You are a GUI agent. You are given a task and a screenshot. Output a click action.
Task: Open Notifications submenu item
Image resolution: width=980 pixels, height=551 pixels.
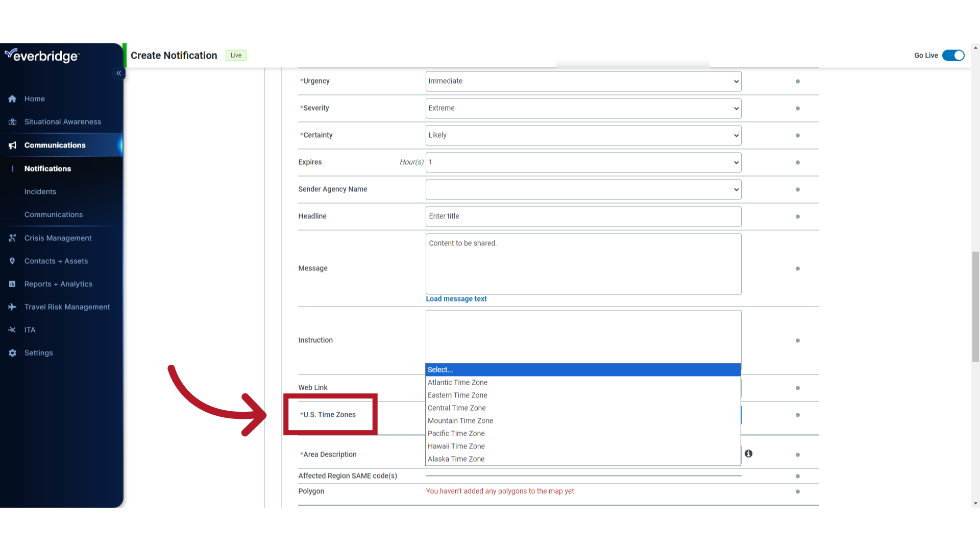[x=47, y=169]
